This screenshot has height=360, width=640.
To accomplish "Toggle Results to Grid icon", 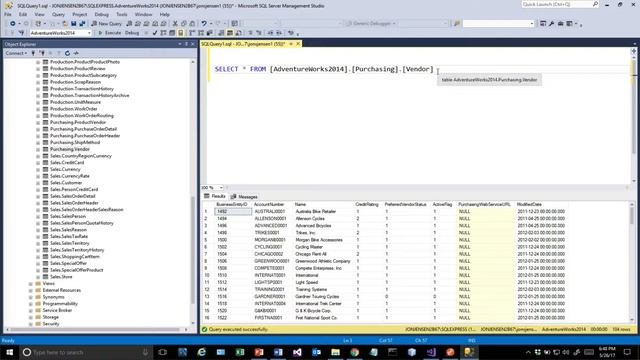I will [x=230, y=33].
